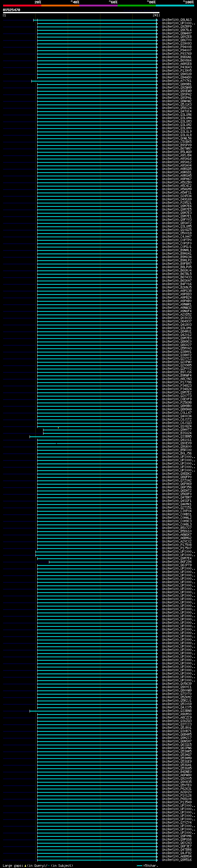Select hit label UniRef100_P17508
The height and width of the screenshot is (868, 197).
point(177,545)
